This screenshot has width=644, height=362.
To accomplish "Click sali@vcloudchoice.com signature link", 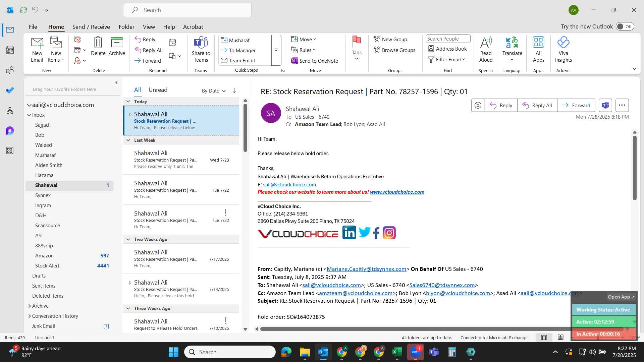I will point(289,184).
